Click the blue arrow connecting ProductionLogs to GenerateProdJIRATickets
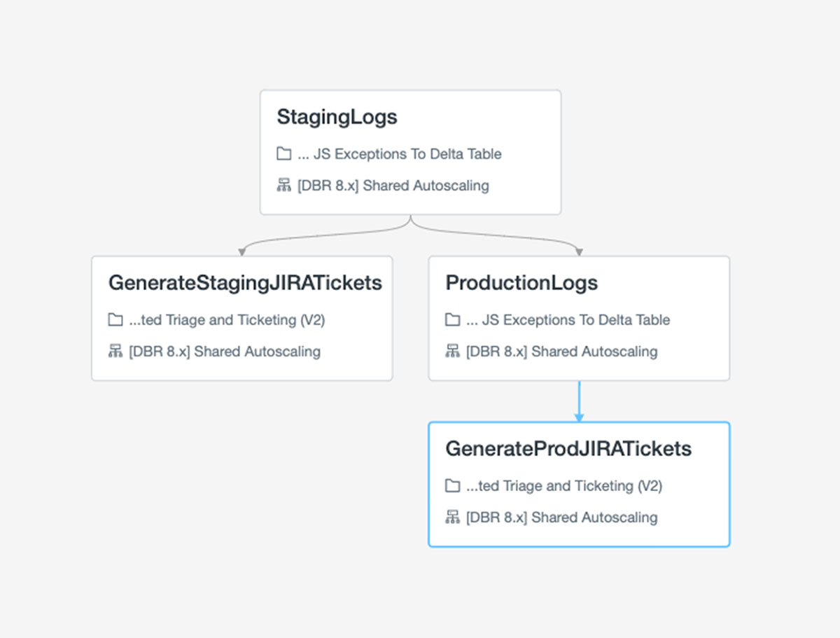840x638 pixels. (x=579, y=401)
